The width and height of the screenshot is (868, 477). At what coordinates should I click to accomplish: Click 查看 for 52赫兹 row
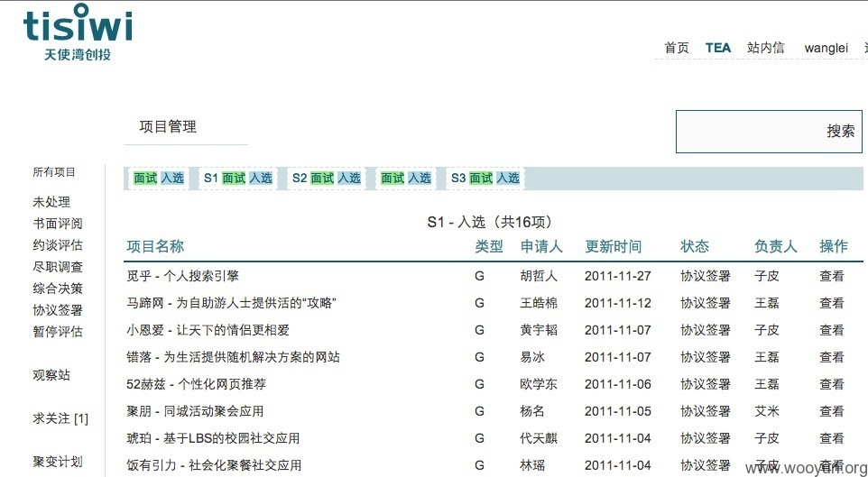click(x=832, y=385)
